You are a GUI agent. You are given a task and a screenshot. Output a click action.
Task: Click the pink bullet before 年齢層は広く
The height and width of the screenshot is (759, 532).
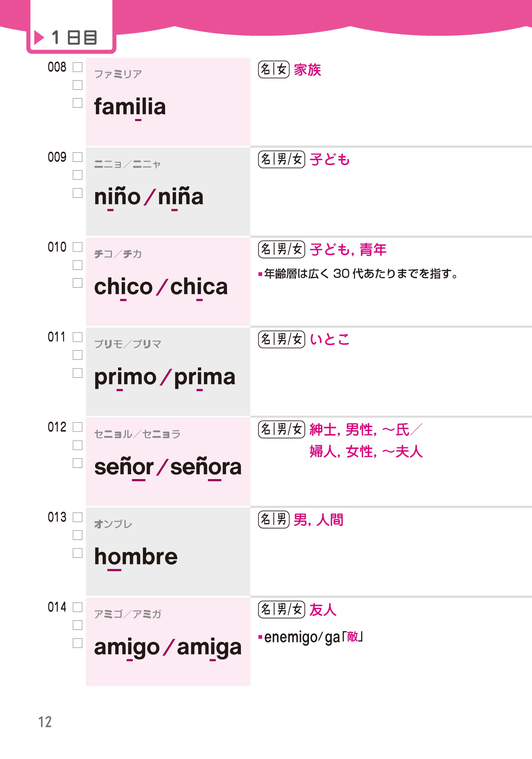tap(260, 274)
